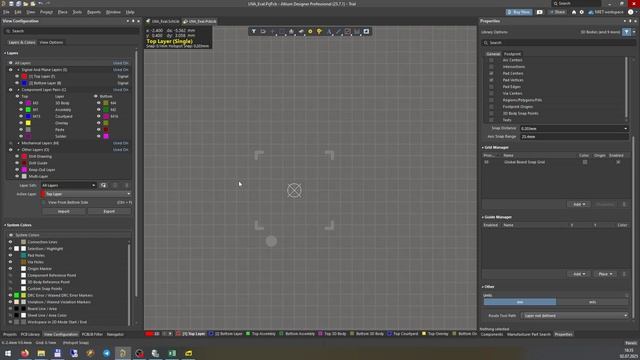Open the Guide Manager Place button
This screenshot has width=640, height=360.
tap(605, 274)
